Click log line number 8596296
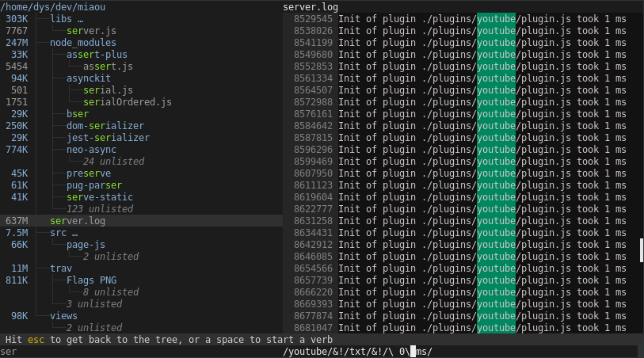 (313, 150)
